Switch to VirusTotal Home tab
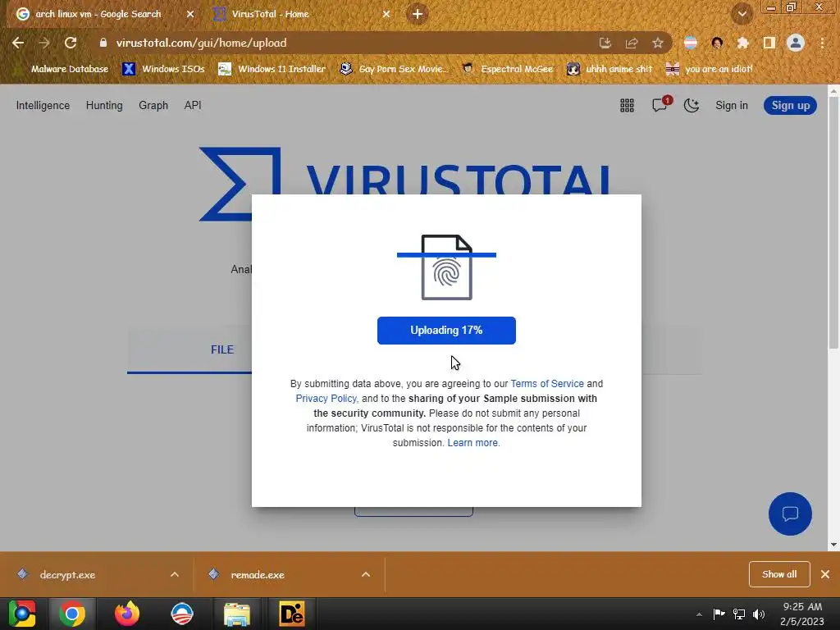This screenshot has width=840, height=630. point(300,14)
